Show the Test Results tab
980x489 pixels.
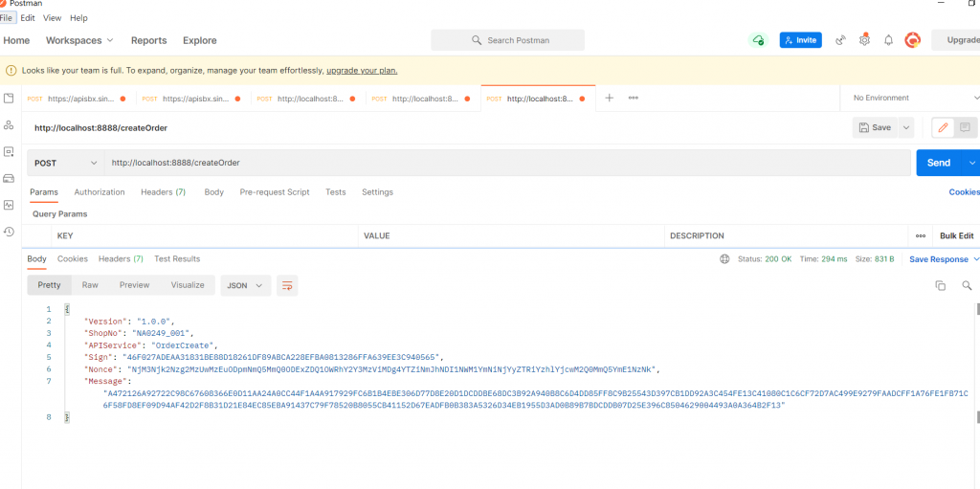[x=177, y=259]
